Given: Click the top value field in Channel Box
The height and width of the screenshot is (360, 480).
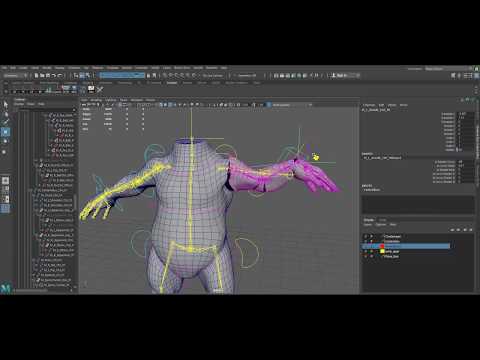Looking at the screenshot, I should click(466, 114).
